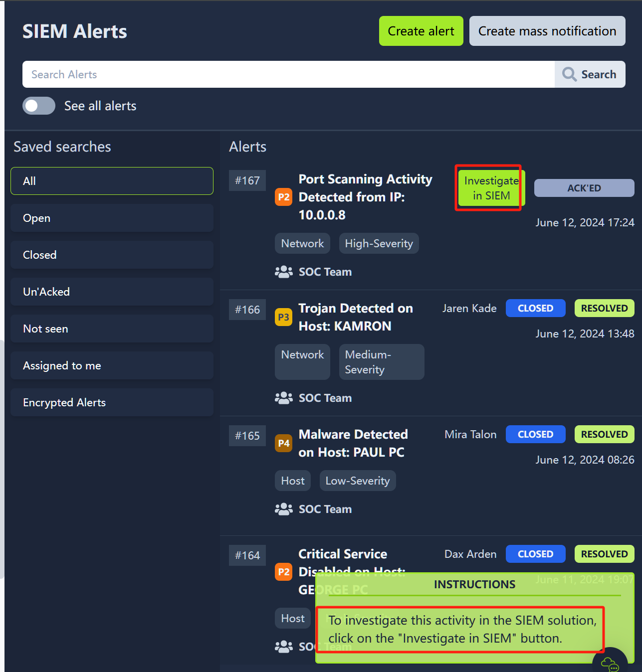The width and height of the screenshot is (642, 672).
Task: Click the team icon for alert #165
Action: coord(284,509)
